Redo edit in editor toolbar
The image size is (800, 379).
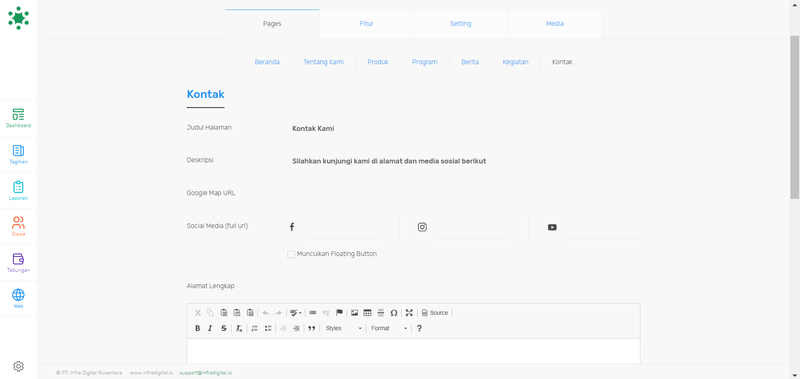pyautogui.click(x=279, y=313)
